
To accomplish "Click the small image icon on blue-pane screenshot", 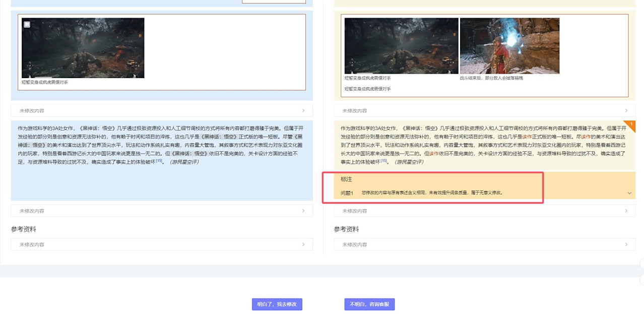I will coord(27,24).
